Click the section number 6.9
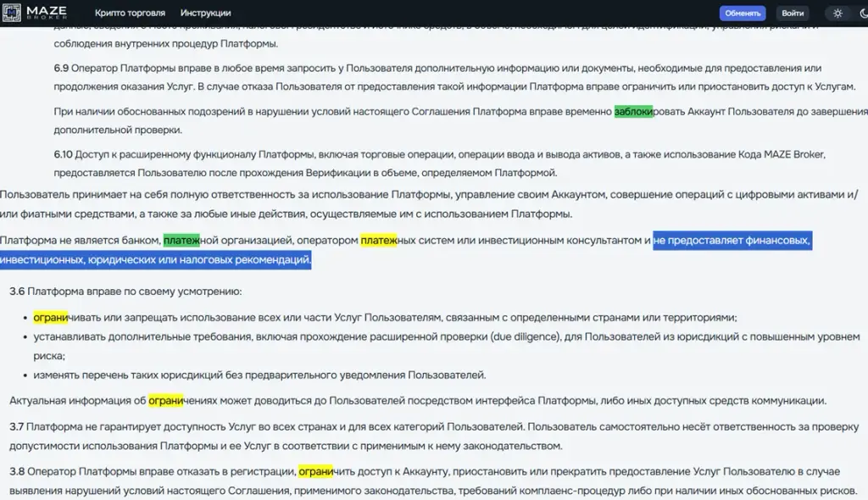The height and width of the screenshot is (500, 868). tap(61, 68)
